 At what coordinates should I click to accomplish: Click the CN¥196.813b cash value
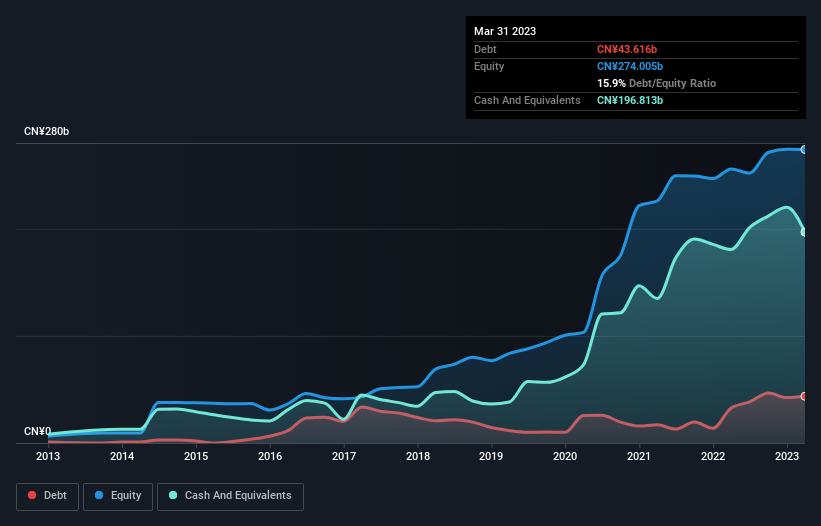pos(630,100)
